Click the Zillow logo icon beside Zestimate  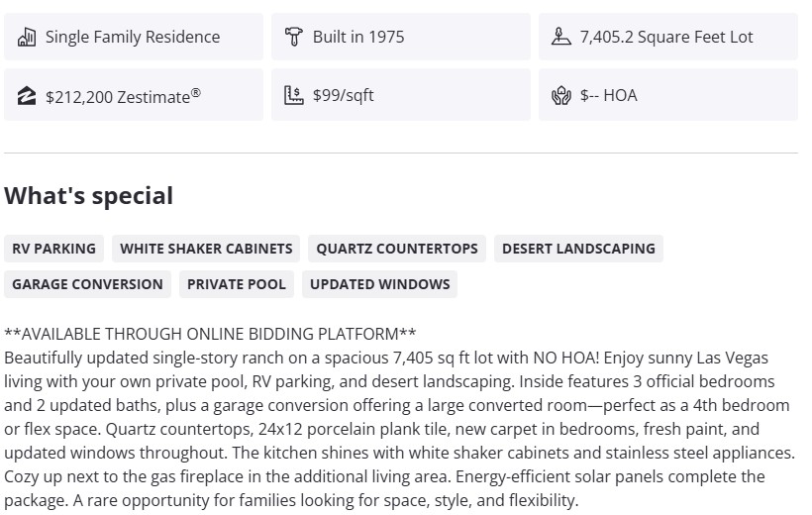pyautogui.click(x=27, y=96)
